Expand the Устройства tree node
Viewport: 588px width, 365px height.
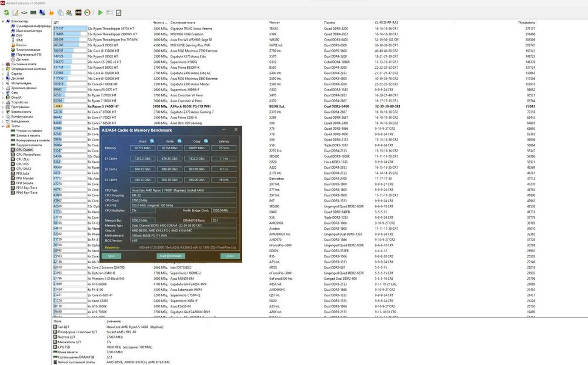[3, 102]
